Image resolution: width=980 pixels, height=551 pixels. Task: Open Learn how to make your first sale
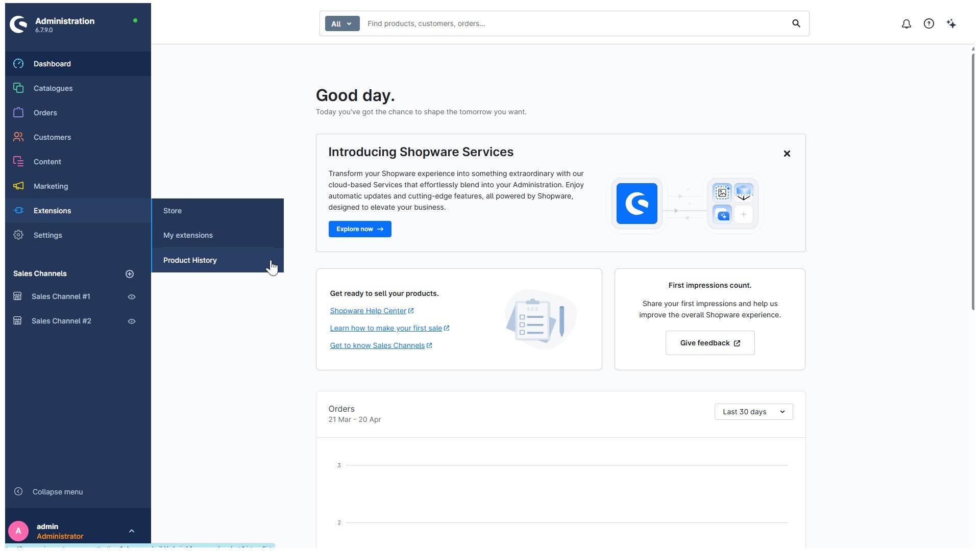[389, 328]
